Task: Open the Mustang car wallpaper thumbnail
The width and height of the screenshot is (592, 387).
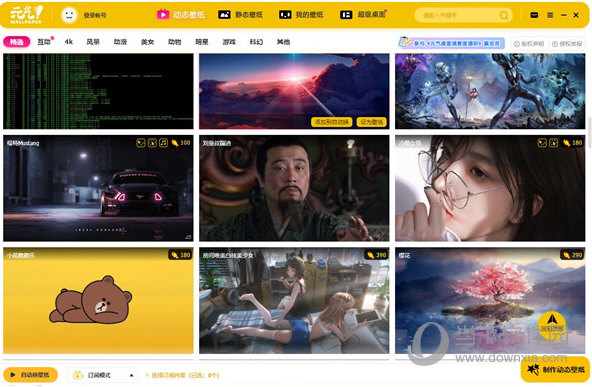Action: pyautogui.click(x=98, y=188)
